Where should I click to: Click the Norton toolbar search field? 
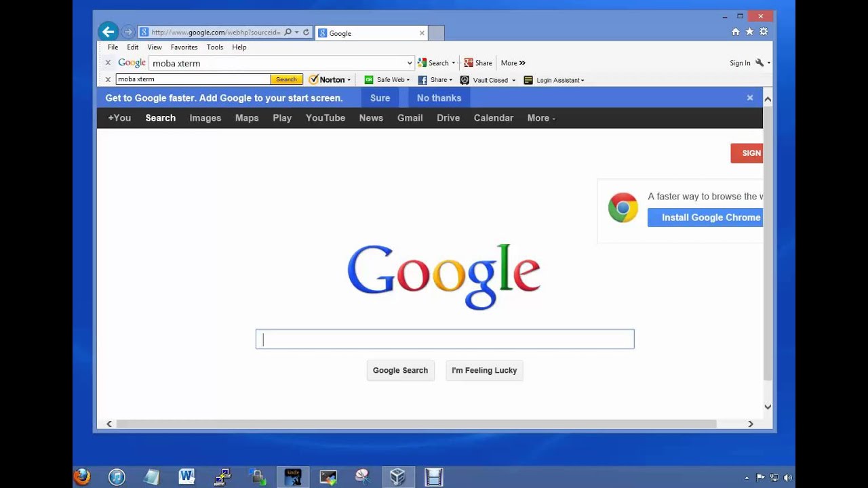click(193, 79)
